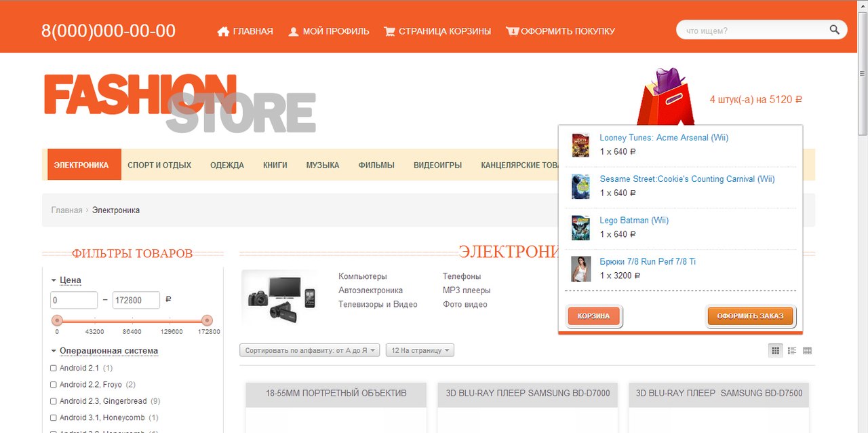Click the search magnifier icon
868x433 pixels.
pos(834,30)
